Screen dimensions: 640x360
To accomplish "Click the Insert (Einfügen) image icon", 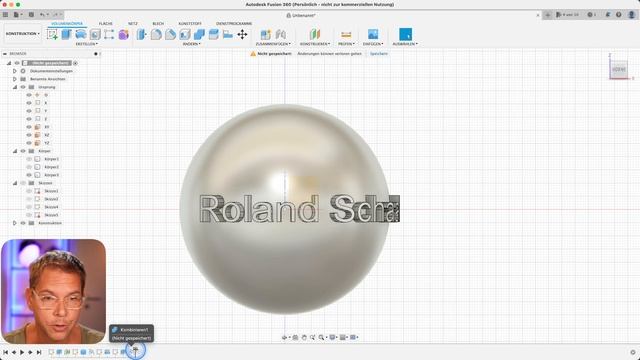I will (x=373, y=34).
